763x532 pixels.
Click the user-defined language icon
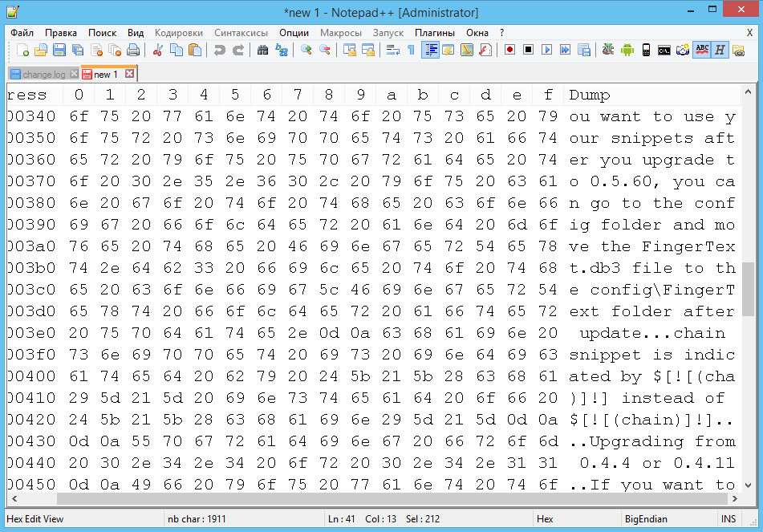point(448,50)
